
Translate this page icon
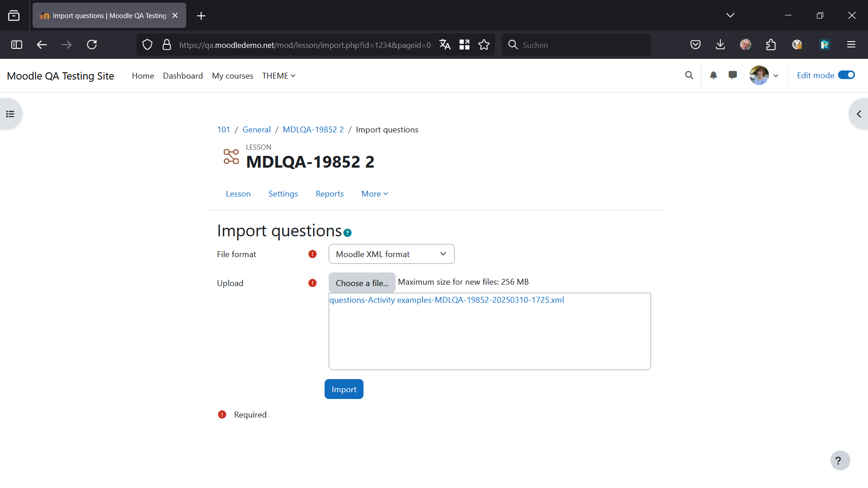[x=445, y=45]
